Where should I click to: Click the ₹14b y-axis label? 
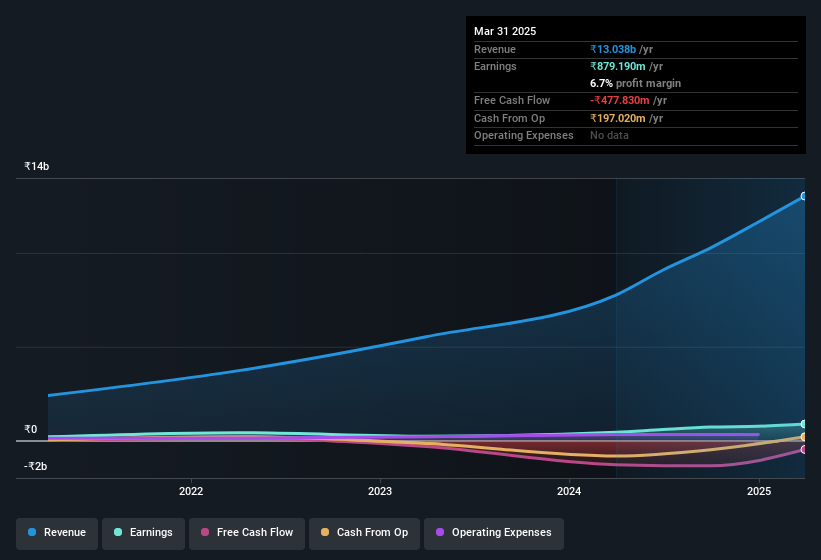(x=37, y=166)
